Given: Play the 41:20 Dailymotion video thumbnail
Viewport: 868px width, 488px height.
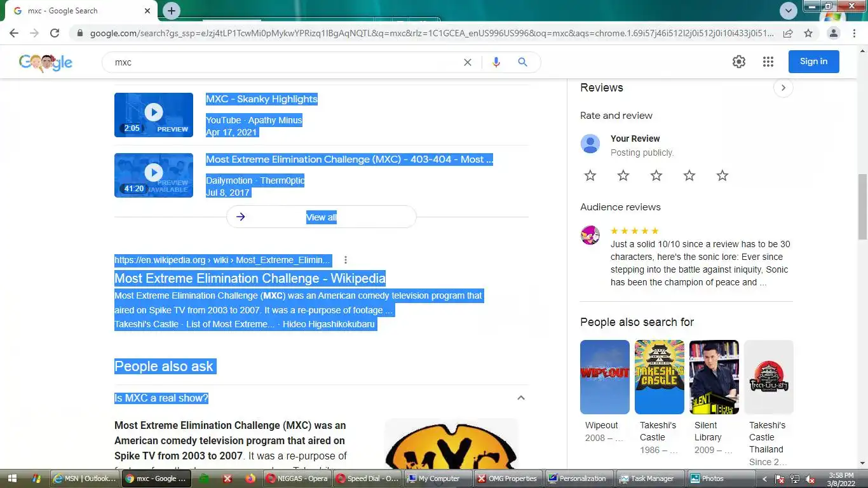Looking at the screenshot, I should [x=154, y=175].
